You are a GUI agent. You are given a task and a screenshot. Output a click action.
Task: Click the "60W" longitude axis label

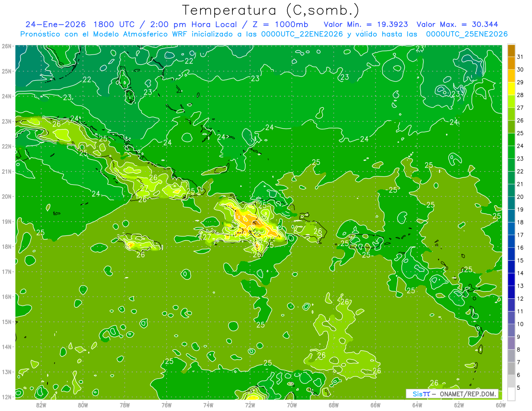pos(501,404)
